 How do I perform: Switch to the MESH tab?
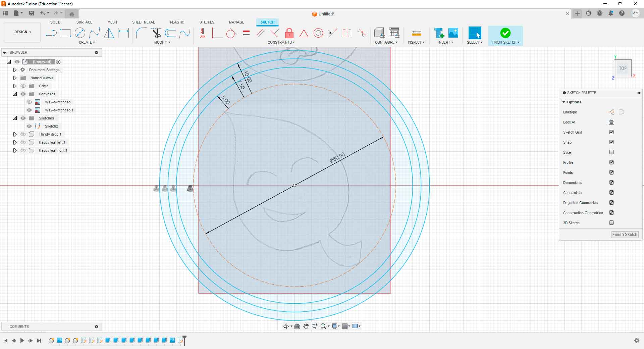point(112,22)
